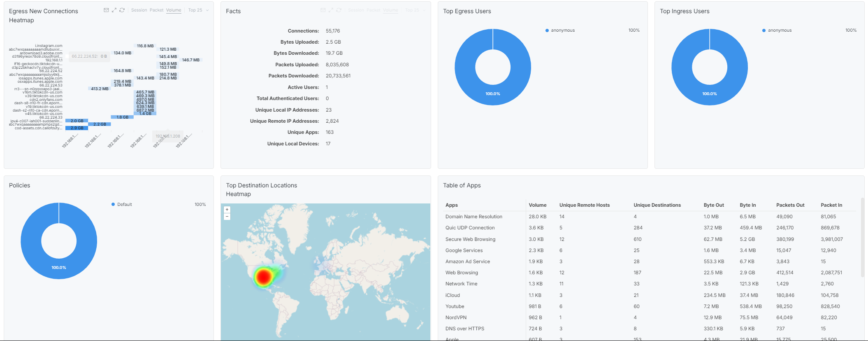Viewport: 868px width, 341px height.
Task: Refresh the Egress New Connections Heatmap
Action: 122,10
